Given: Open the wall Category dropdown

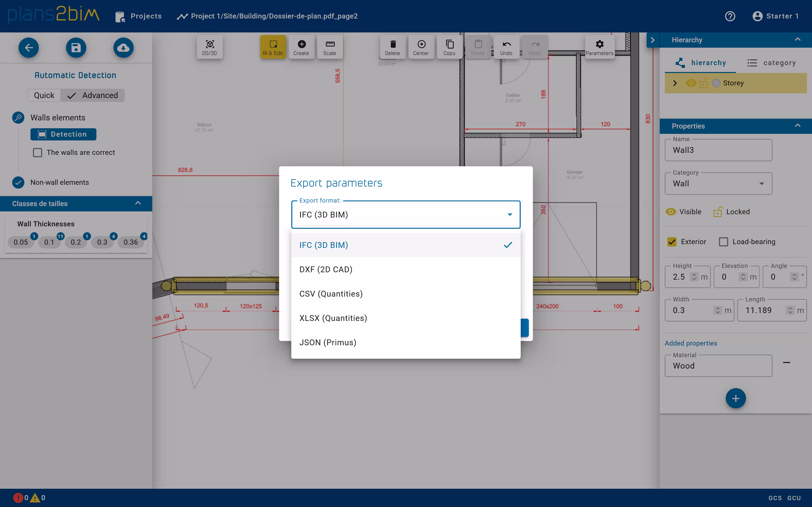Looking at the screenshot, I should click(761, 184).
